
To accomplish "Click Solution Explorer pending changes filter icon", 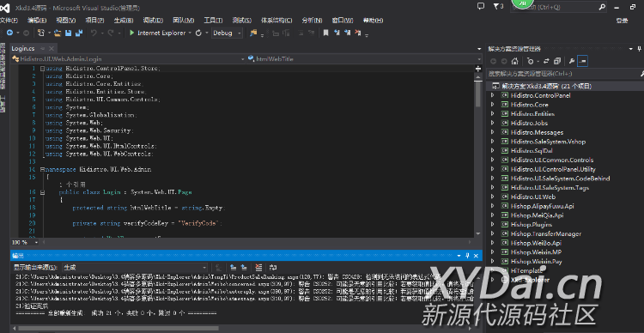I will pyautogui.click(x=531, y=61).
